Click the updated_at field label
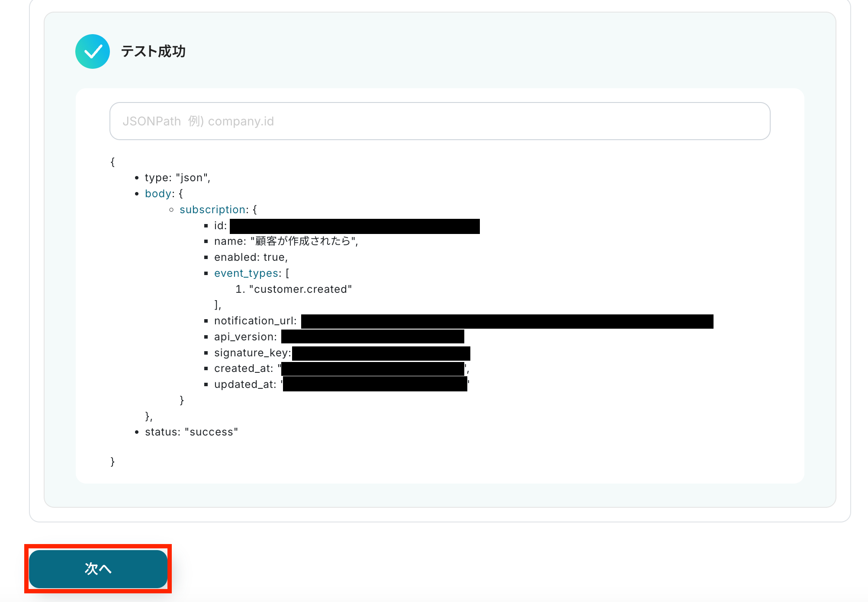The height and width of the screenshot is (602, 868). coord(245,384)
